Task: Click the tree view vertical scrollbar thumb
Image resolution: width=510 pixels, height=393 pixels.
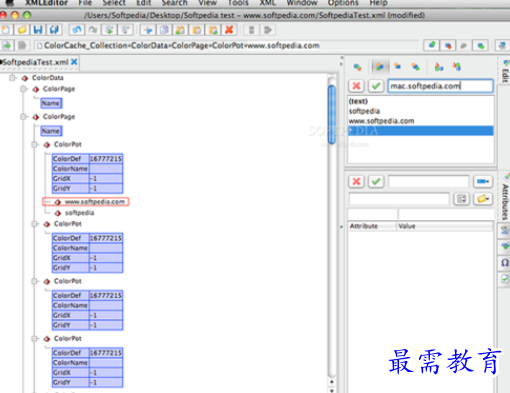Action: tap(332, 115)
